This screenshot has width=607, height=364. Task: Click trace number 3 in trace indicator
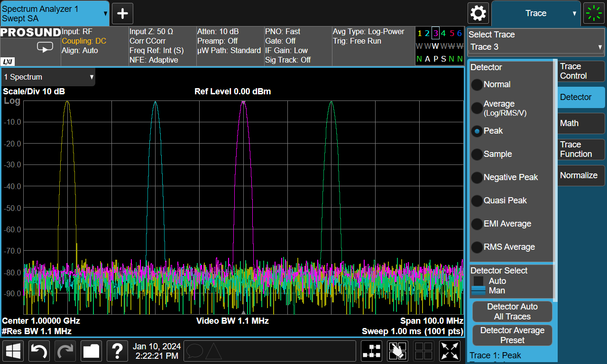coord(435,33)
